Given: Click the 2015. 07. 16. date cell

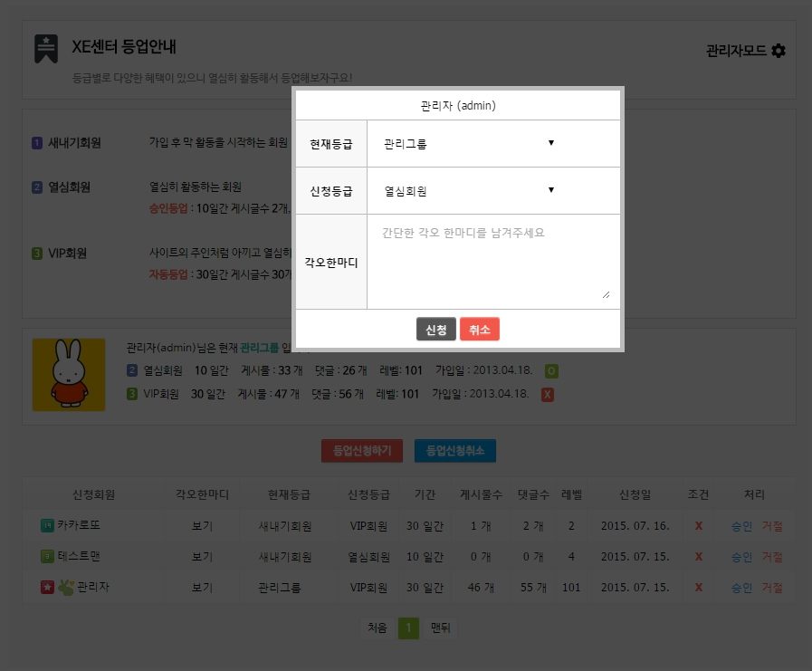Looking at the screenshot, I should [635, 526].
